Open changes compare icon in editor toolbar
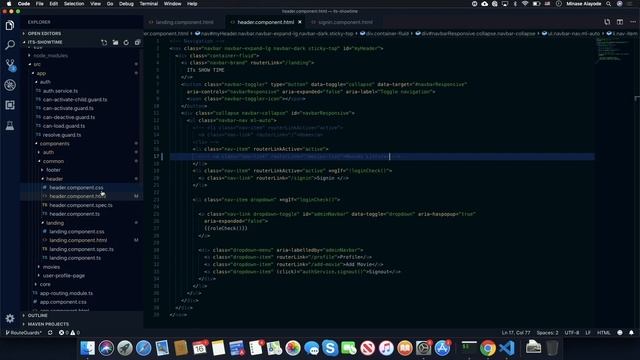The image size is (640, 360). pyautogui.click(x=607, y=22)
